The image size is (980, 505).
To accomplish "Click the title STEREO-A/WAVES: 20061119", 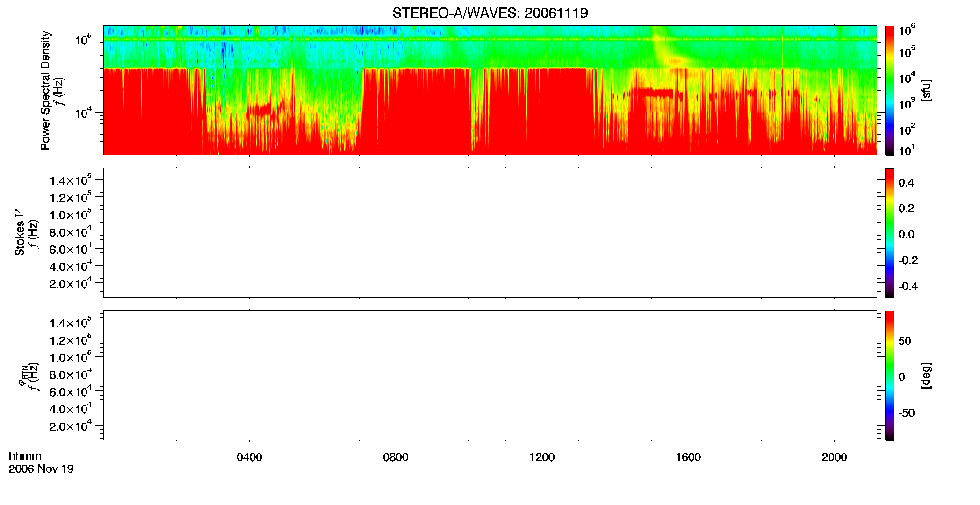I will point(490,13).
